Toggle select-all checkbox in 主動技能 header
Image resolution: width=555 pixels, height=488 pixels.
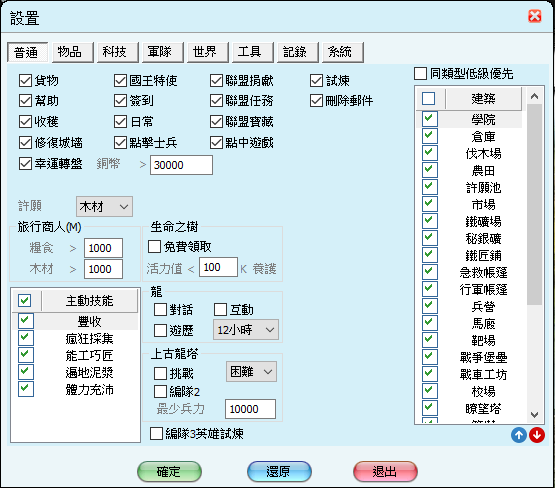click(x=24, y=301)
